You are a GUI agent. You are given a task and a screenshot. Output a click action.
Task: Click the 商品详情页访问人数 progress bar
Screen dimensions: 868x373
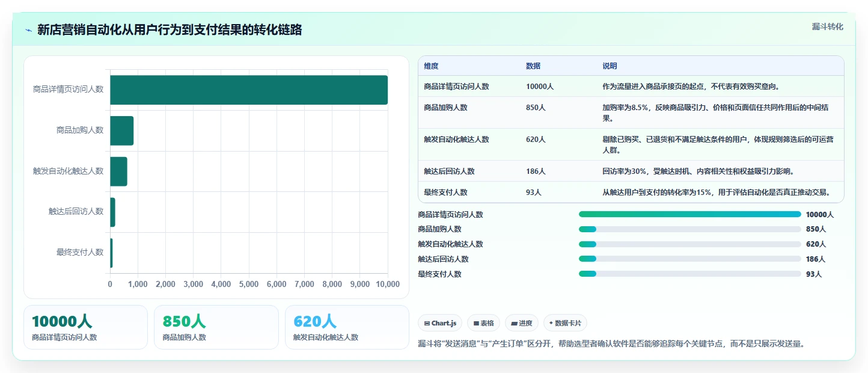(690, 214)
